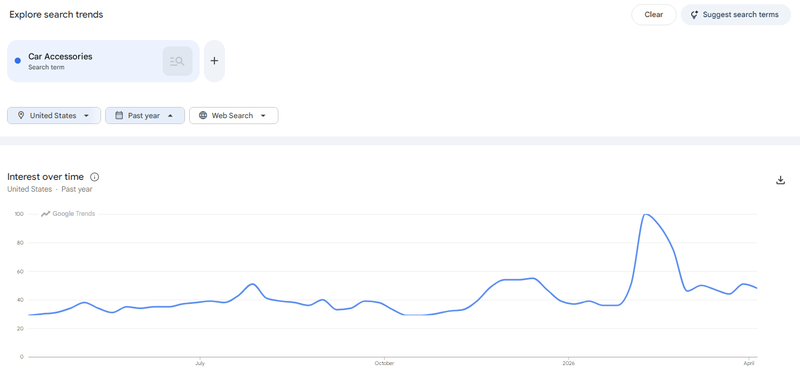This screenshot has height=378, width=800.
Task: Click the October label on the chart axis
Action: (384, 364)
